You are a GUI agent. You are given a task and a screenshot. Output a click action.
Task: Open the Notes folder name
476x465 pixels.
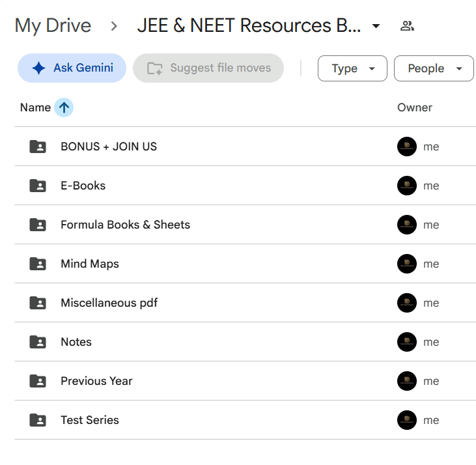click(x=76, y=342)
